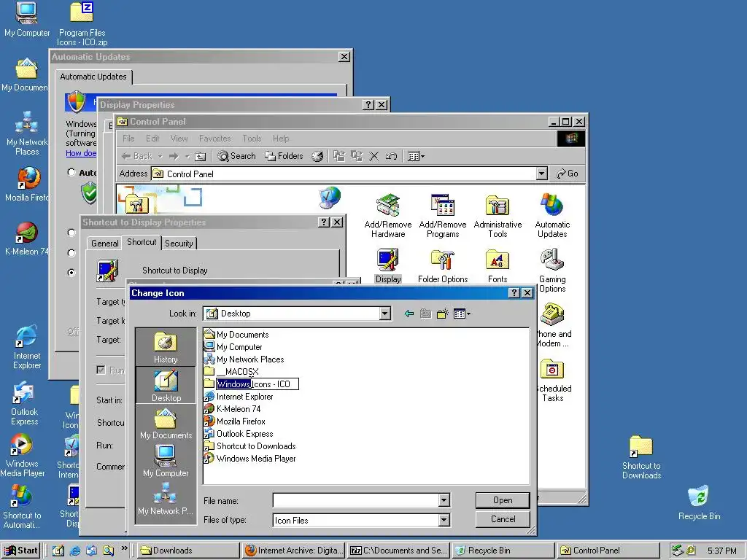Expand the Control Panel Address dropdown
This screenshot has width=747, height=560.
(542, 174)
